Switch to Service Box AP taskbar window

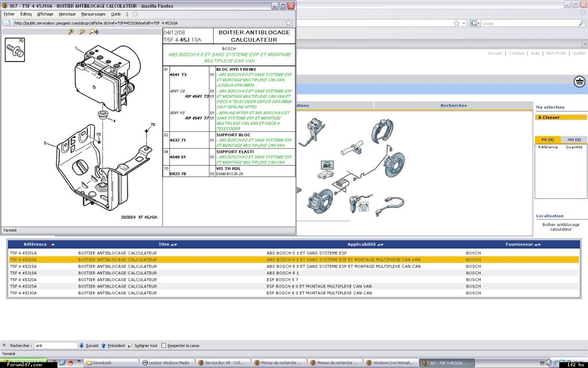pos(223,363)
